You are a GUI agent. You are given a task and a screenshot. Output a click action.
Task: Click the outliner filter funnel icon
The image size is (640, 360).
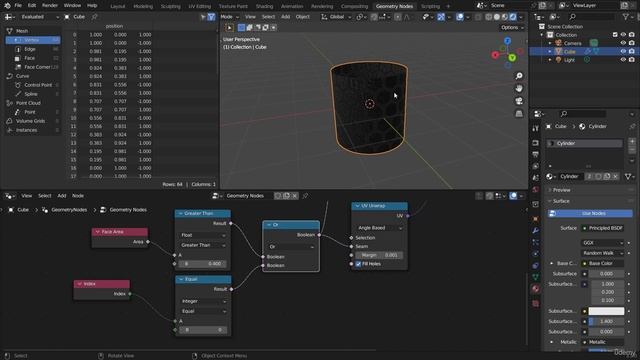(625, 17)
